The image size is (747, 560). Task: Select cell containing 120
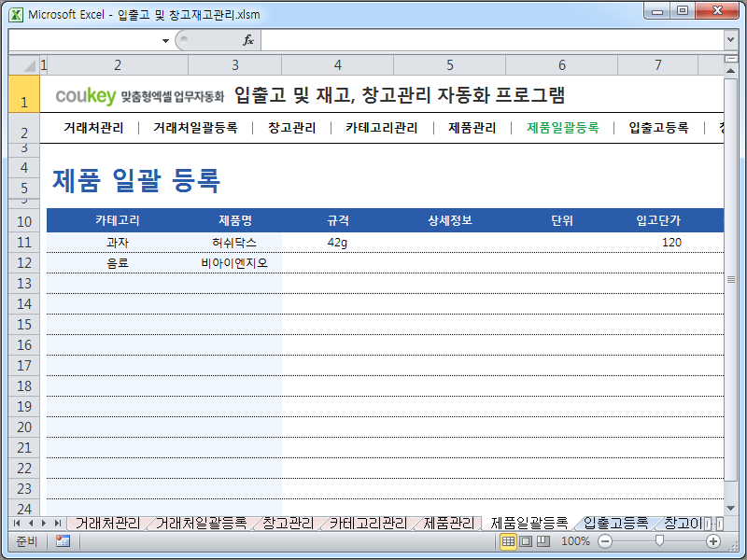658,243
